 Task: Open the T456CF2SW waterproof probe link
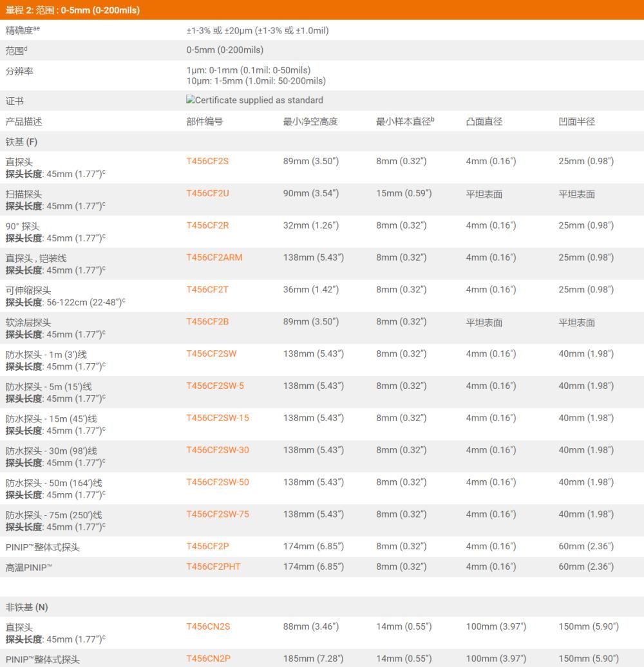point(211,353)
